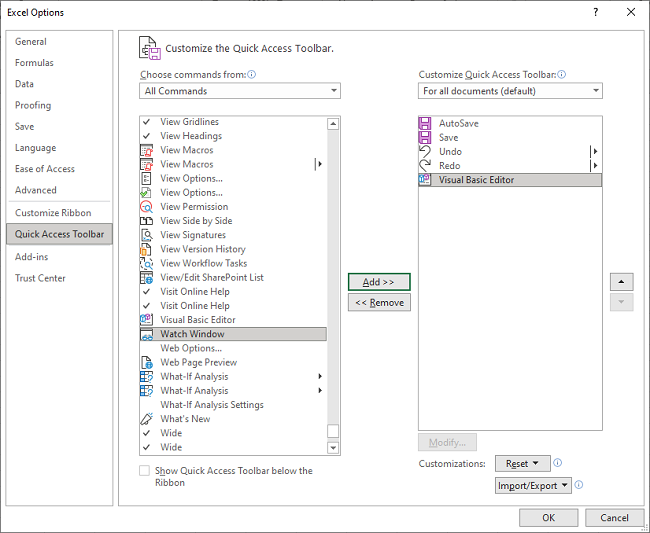
Task: Select the Undo icon in right list
Action: point(425,152)
